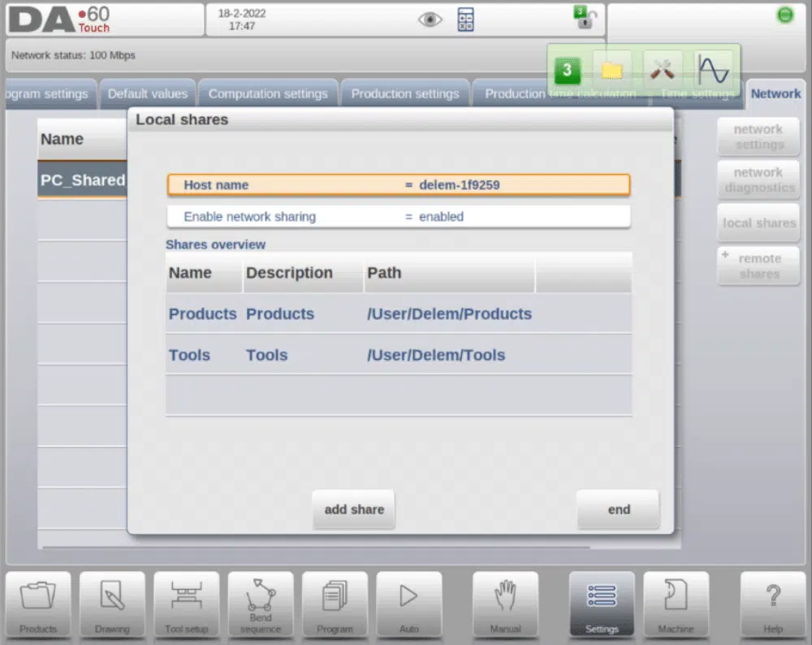Open network settings side button
812x645 pixels.
tap(758, 136)
